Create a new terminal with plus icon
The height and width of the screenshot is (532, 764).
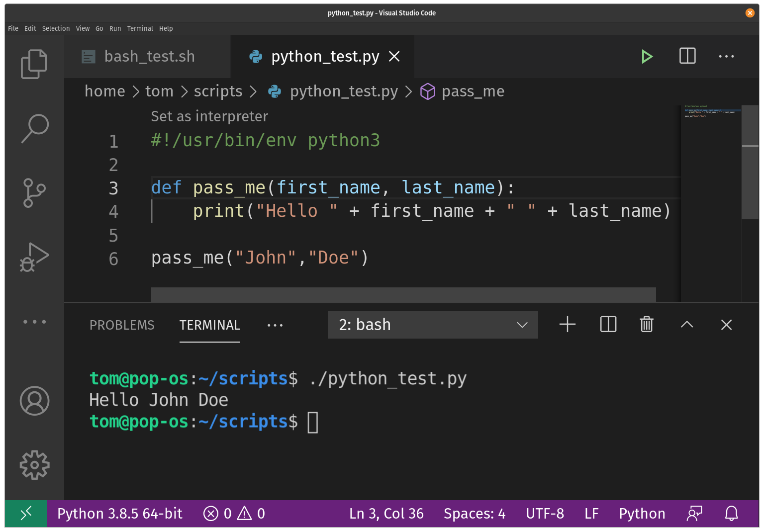[567, 325]
